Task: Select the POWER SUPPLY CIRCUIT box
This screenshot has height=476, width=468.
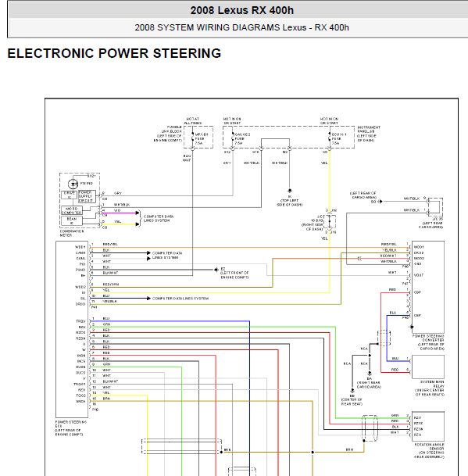Action: pyautogui.click(x=87, y=196)
